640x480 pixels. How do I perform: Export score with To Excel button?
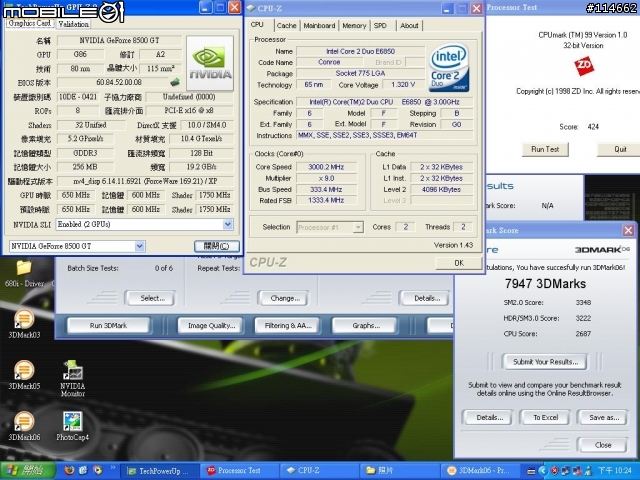point(545,417)
